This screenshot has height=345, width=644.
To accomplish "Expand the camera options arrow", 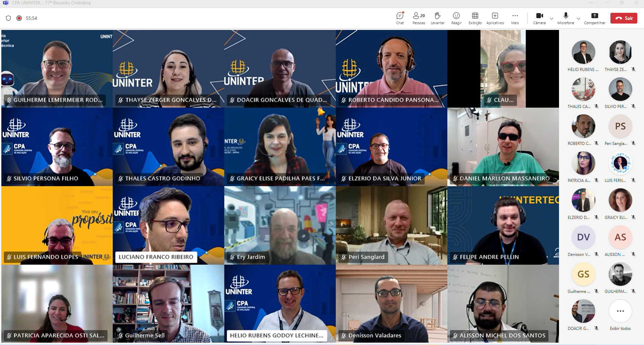I will pos(552,18).
